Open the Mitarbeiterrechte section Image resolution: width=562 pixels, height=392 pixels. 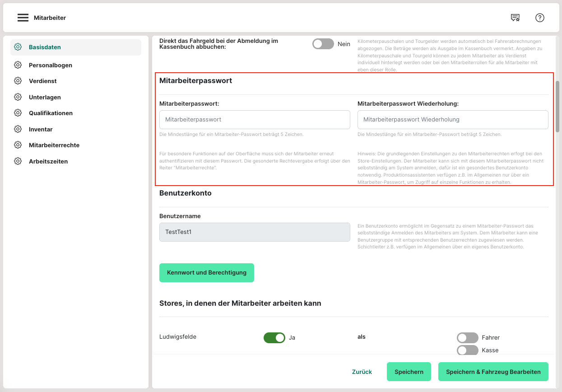54,145
